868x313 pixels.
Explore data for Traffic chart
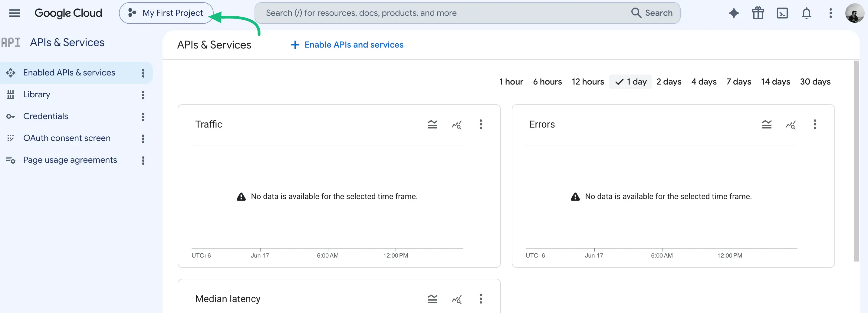click(457, 125)
